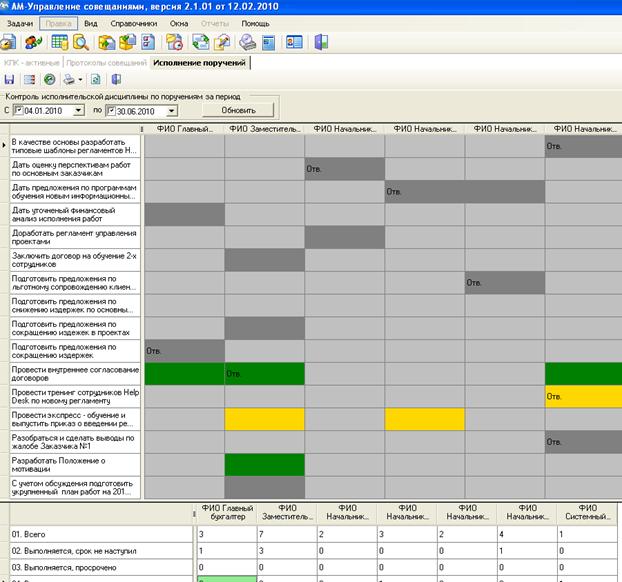Select the row 'Разработать Положение о мотивации'
The width and height of the screenshot is (622, 582).
(72, 465)
